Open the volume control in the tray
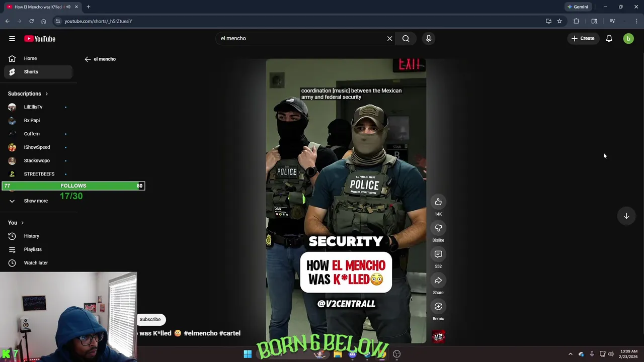This screenshot has width=644, height=362. click(611, 354)
